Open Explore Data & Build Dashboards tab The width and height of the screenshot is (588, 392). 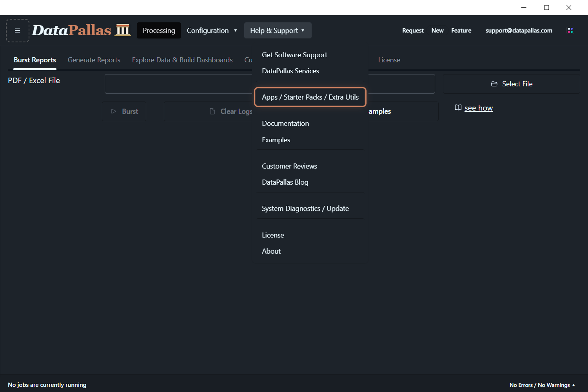[x=182, y=60]
